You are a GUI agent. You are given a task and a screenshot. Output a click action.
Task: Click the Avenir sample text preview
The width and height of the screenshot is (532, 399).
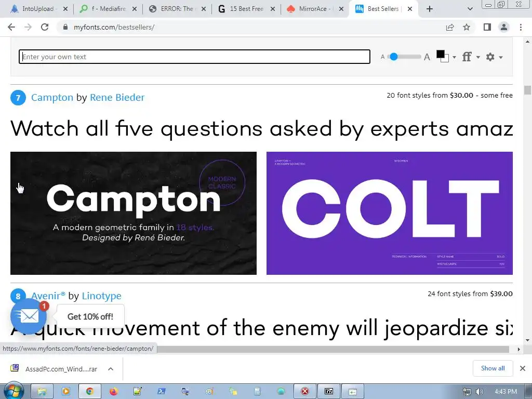coord(261,328)
